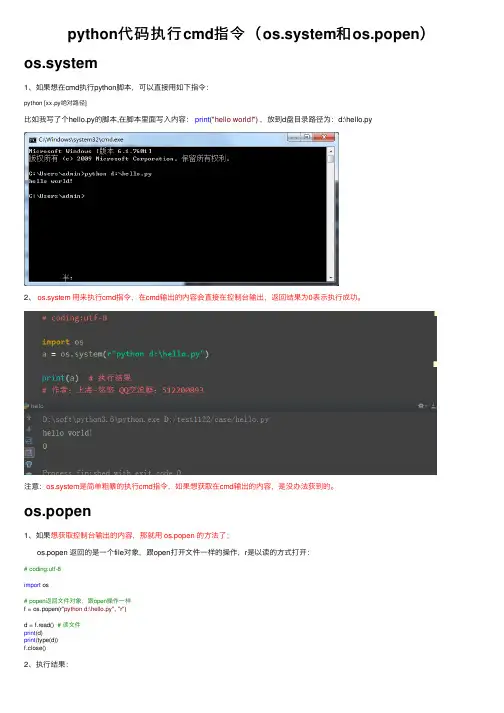Click the 'os.system' section heading

60,63
